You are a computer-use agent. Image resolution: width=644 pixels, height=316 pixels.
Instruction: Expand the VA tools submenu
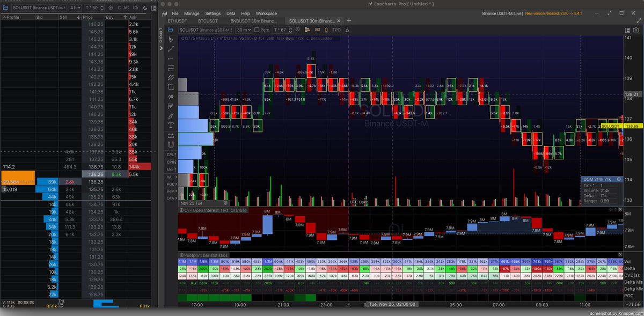point(171,177)
